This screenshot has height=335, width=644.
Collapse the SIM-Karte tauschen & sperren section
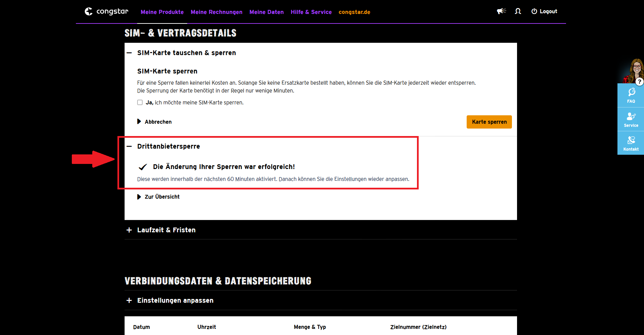[129, 53]
